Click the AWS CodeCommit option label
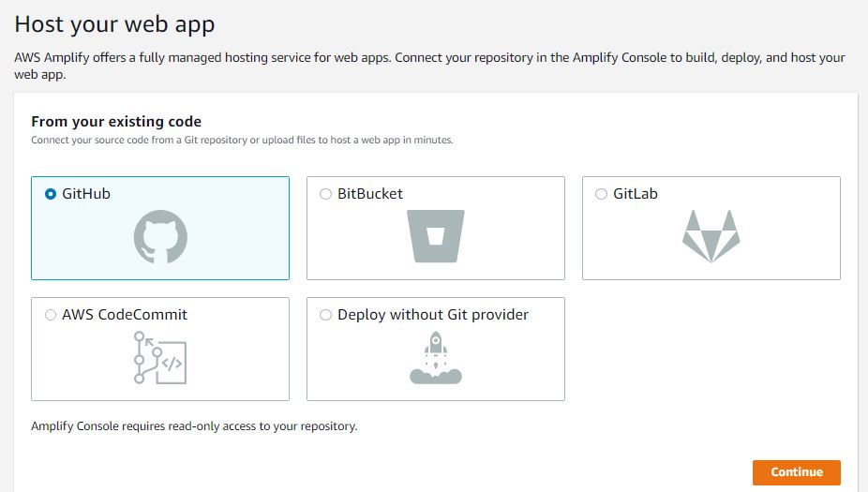 point(125,315)
